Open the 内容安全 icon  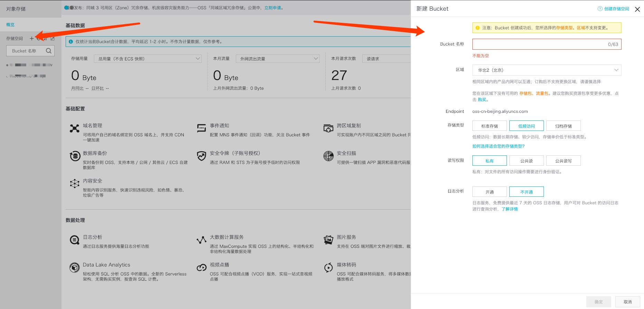point(75,183)
